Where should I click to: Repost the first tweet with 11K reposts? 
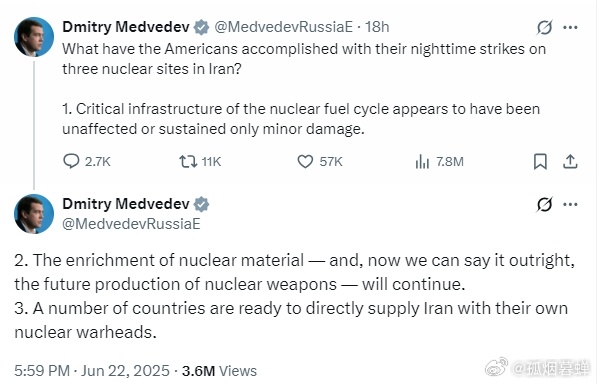coord(200,161)
